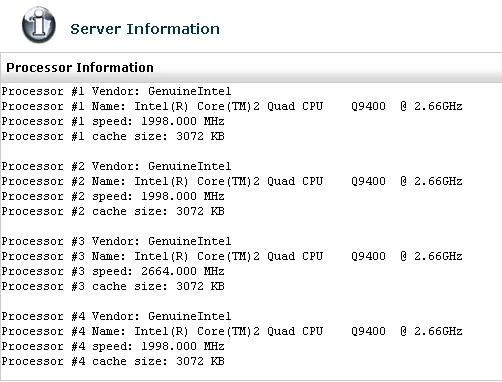Click the Processor #4 Vendor line

[116, 316]
